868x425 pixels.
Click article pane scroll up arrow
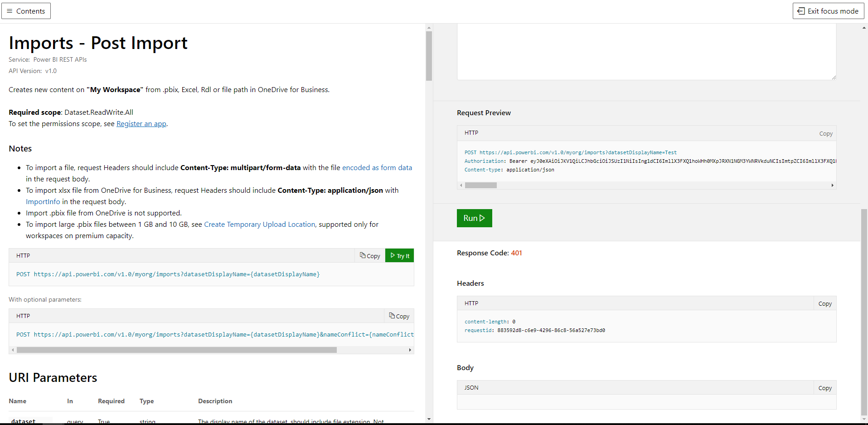point(429,28)
